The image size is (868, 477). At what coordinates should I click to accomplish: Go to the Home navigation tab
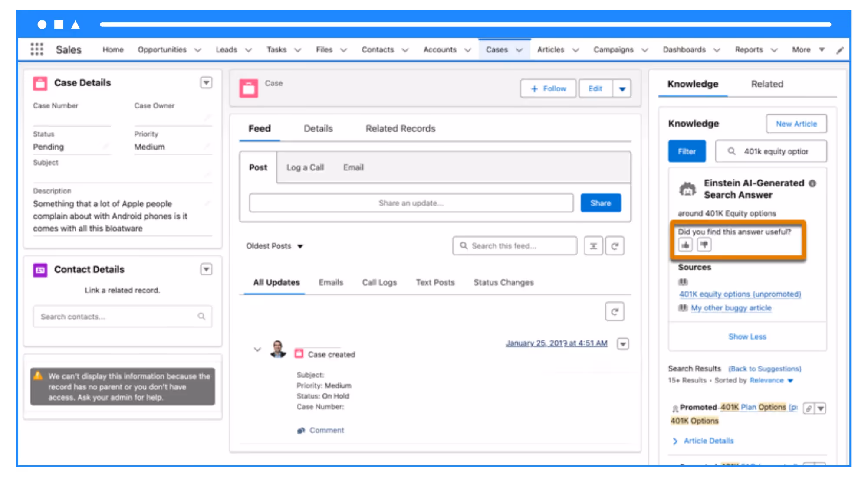(113, 50)
